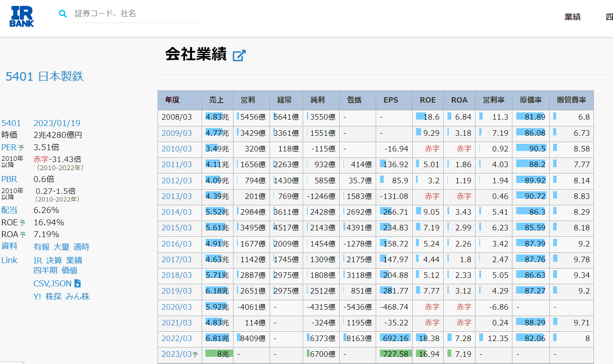Click the CSV,JSON download icon
The height and width of the screenshot is (364, 613).
pyautogui.click(x=78, y=283)
